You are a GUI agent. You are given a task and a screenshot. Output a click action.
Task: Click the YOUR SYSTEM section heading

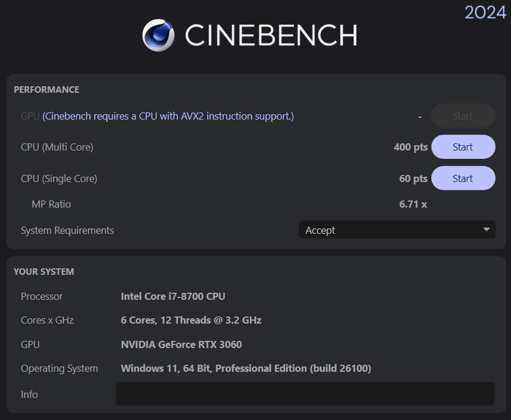(44, 271)
